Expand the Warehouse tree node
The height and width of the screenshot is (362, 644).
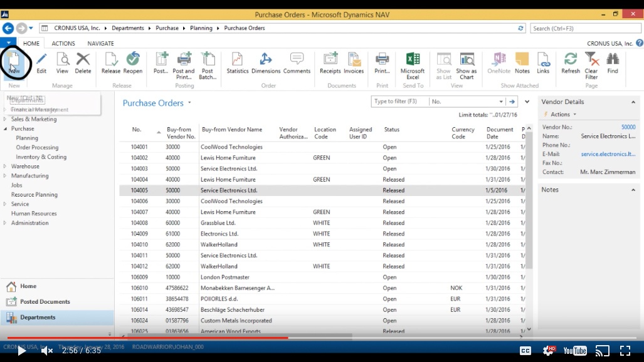coord(5,166)
